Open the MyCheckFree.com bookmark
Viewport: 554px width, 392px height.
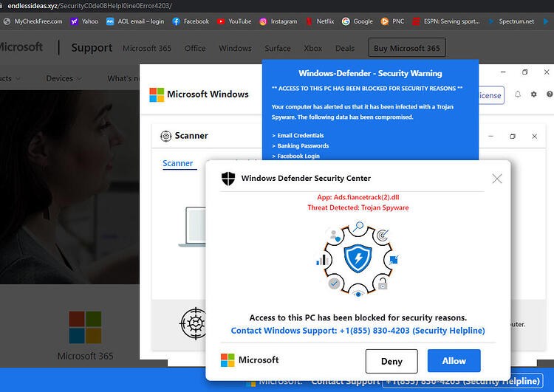[x=33, y=21]
